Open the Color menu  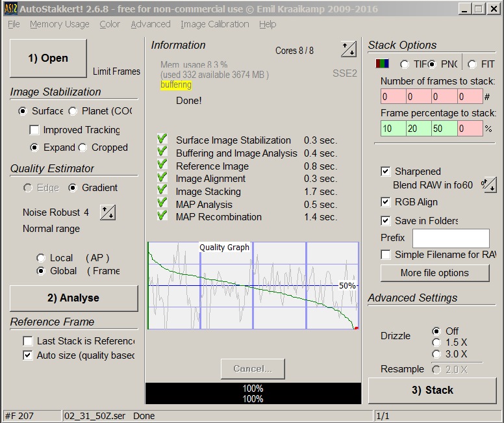tap(110, 24)
